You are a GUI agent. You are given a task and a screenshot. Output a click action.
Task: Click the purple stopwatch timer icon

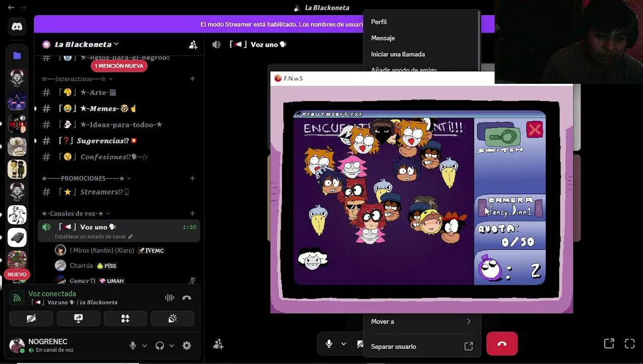(490, 268)
